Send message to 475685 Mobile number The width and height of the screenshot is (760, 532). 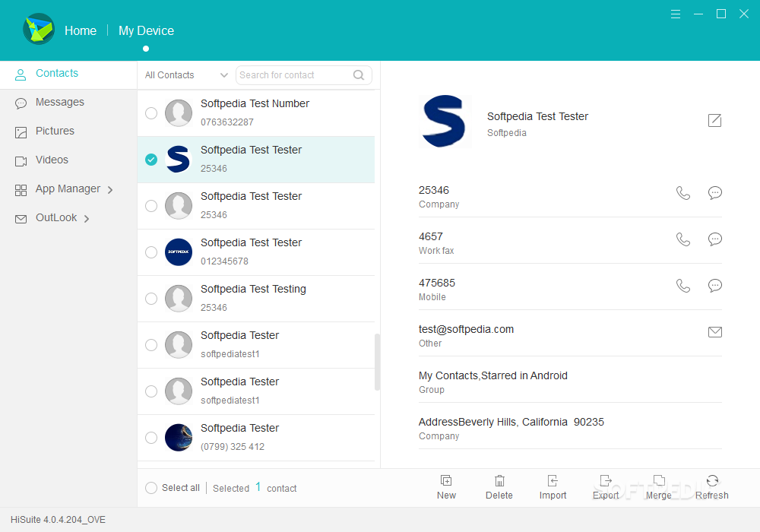point(715,286)
